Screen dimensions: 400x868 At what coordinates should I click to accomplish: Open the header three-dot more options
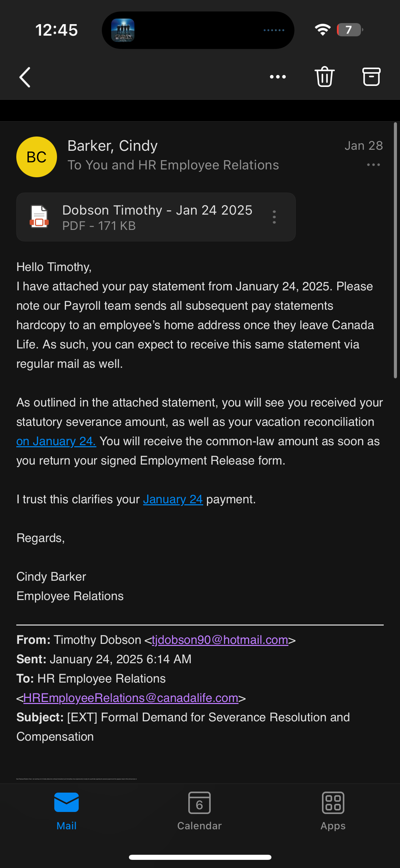click(278, 77)
